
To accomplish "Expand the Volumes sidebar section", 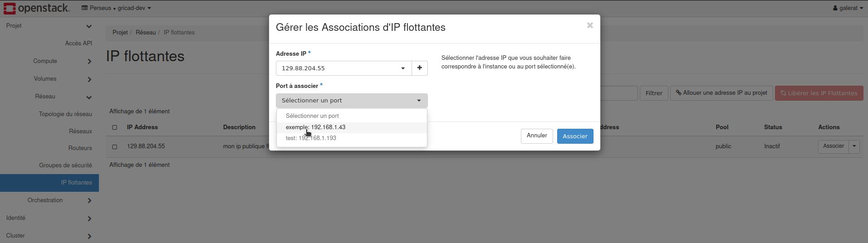I will [49, 79].
